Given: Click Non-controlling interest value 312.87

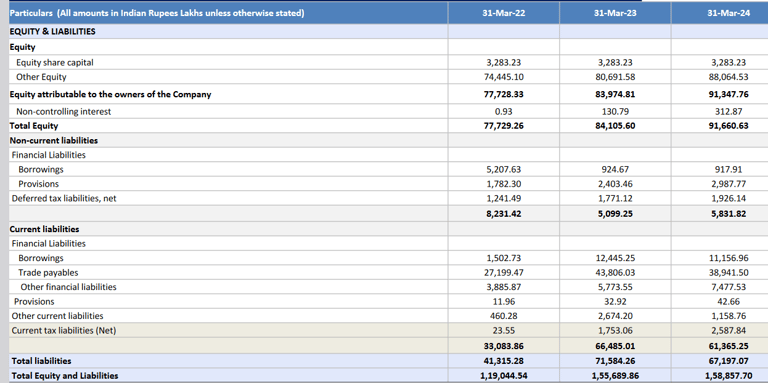Looking at the screenshot, I should point(728,112).
